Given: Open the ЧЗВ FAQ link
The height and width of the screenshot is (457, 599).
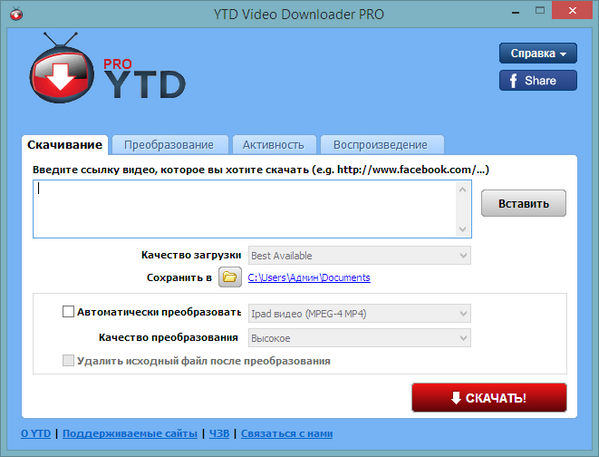Looking at the screenshot, I should [219, 434].
